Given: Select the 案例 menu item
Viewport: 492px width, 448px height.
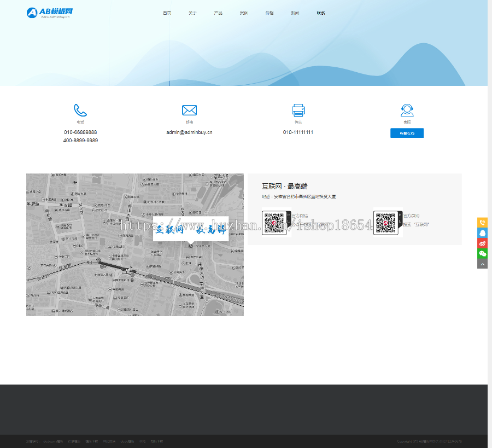Looking at the screenshot, I should click(244, 13).
